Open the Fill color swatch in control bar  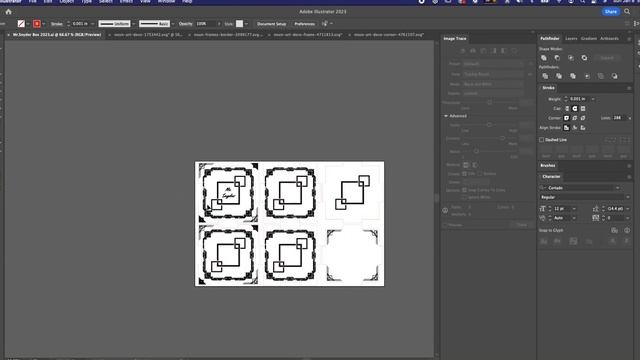[21, 24]
